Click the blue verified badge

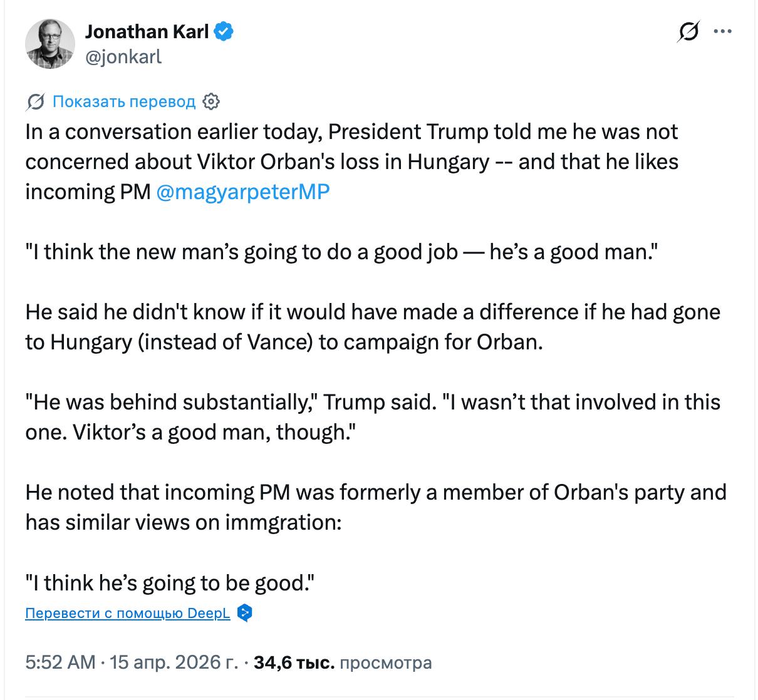pos(224,31)
